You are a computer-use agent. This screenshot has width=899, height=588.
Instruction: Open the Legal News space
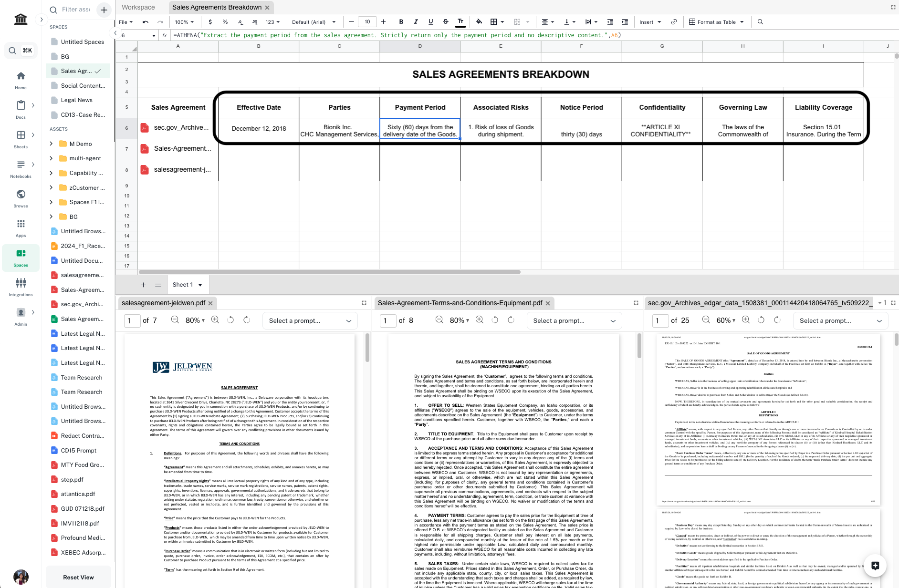tap(78, 100)
